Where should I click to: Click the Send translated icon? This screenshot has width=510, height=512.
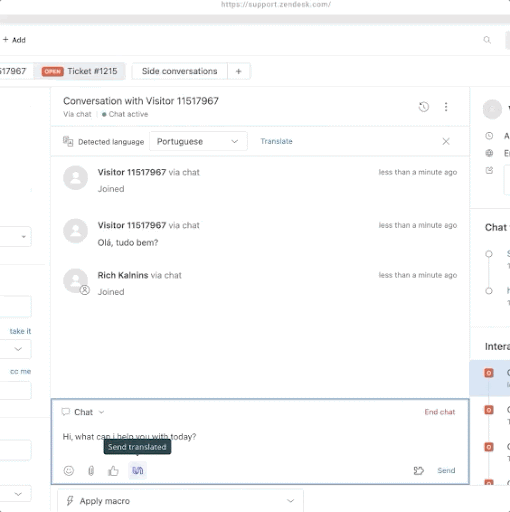point(138,470)
